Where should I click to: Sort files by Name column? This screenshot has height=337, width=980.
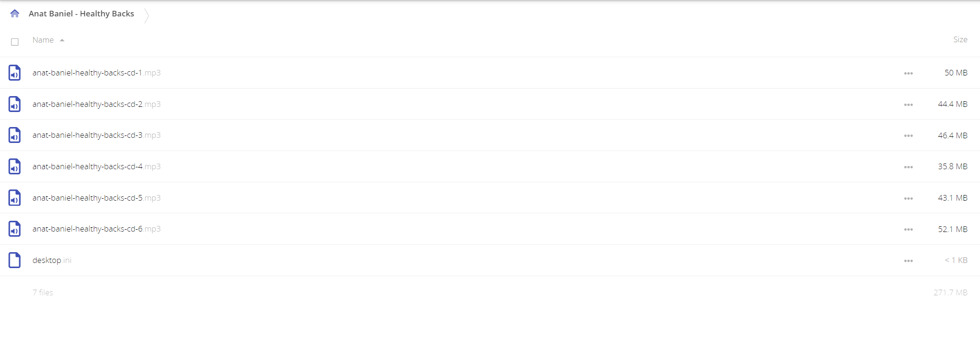coord(43,40)
